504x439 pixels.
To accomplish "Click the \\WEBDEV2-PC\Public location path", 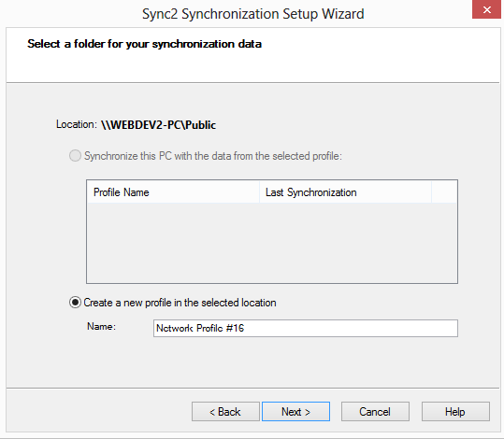I will 158,124.
